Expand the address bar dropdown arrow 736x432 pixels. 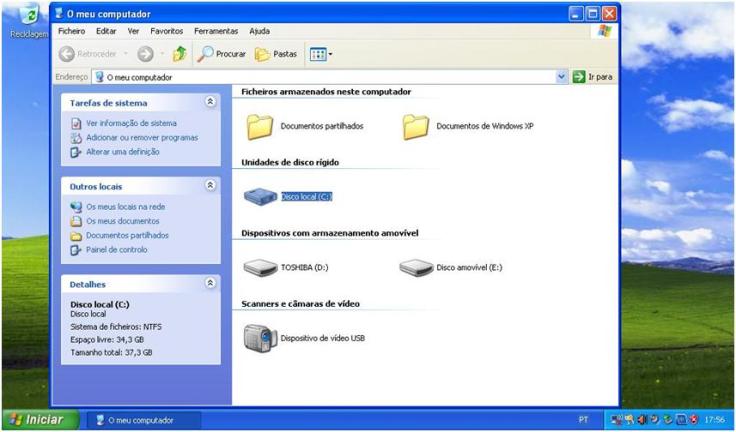(x=562, y=76)
